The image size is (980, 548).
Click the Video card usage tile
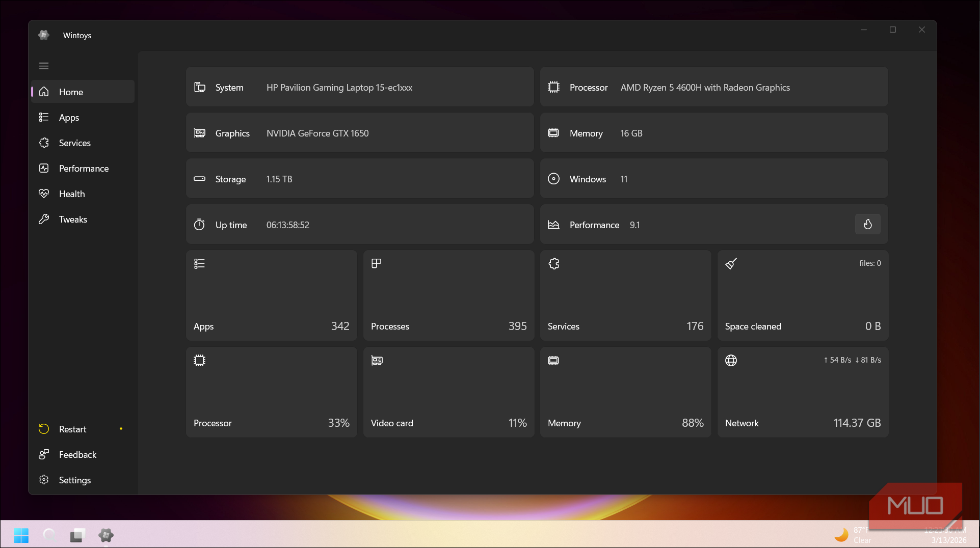pos(448,392)
